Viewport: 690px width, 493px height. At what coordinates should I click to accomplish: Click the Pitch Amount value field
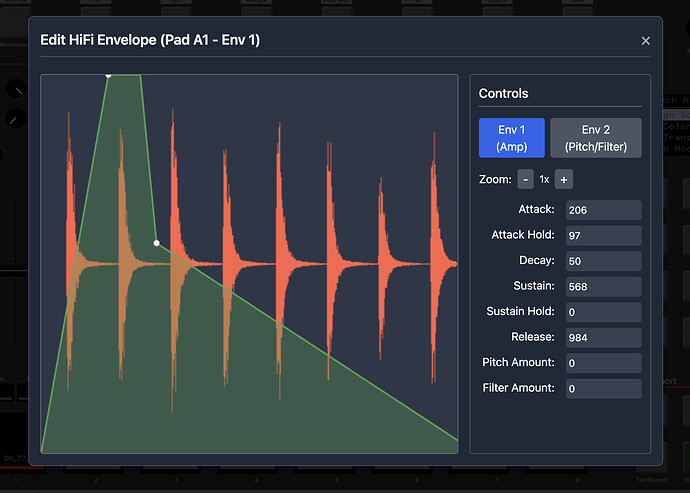pyautogui.click(x=603, y=363)
